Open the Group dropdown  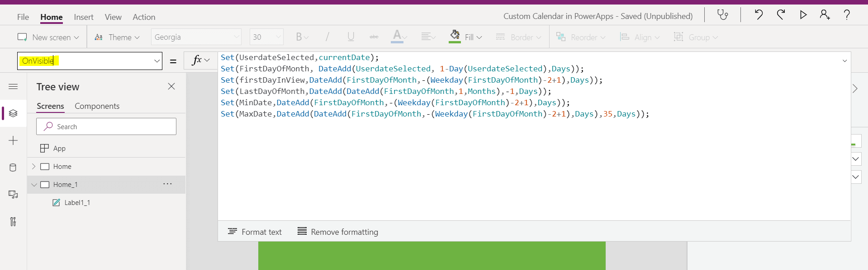tap(696, 37)
